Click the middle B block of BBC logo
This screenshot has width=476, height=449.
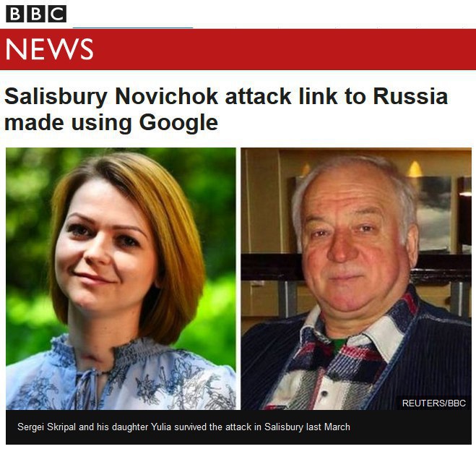tap(36, 14)
